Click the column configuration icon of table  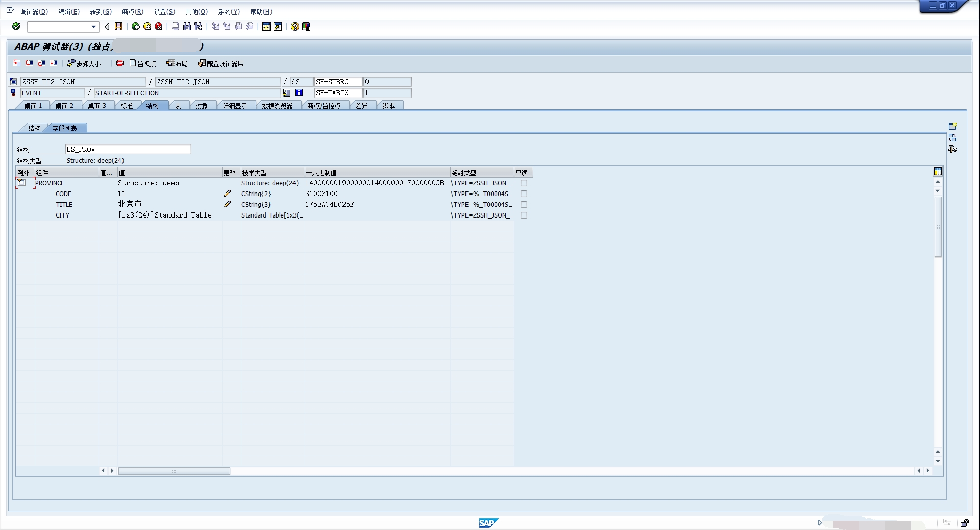pyautogui.click(x=938, y=172)
